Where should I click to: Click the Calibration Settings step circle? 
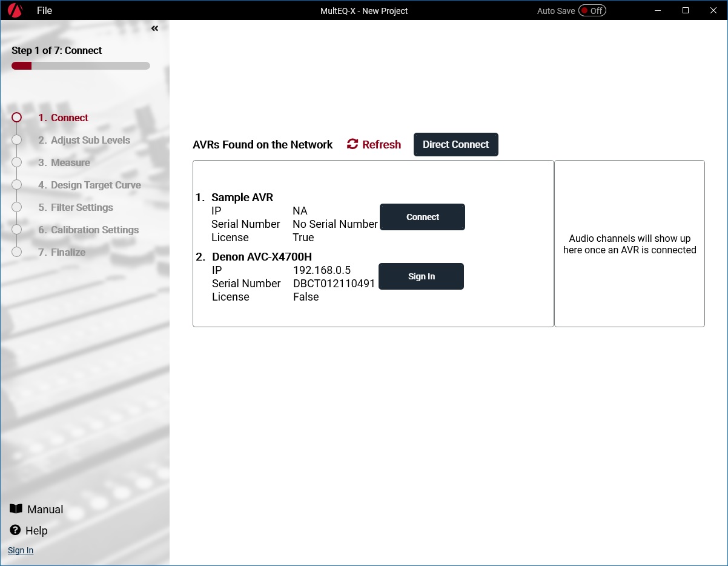[17, 230]
